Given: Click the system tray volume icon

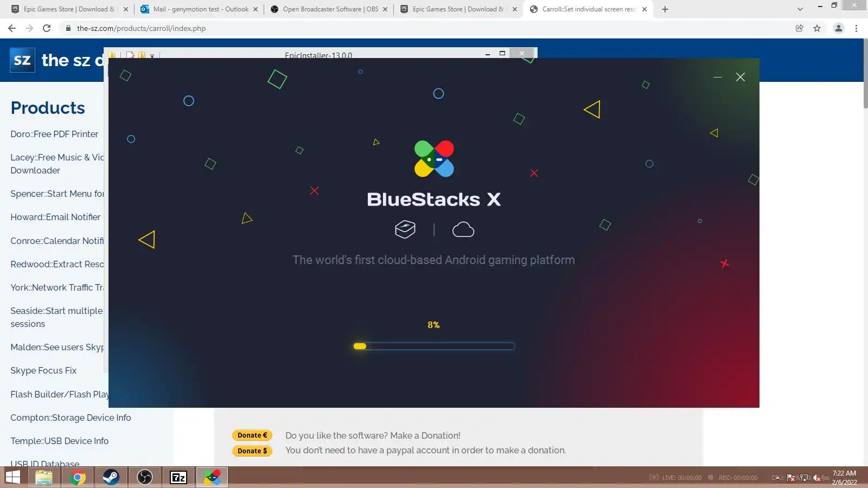Looking at the screenshot, I should [x=817, y=478].
